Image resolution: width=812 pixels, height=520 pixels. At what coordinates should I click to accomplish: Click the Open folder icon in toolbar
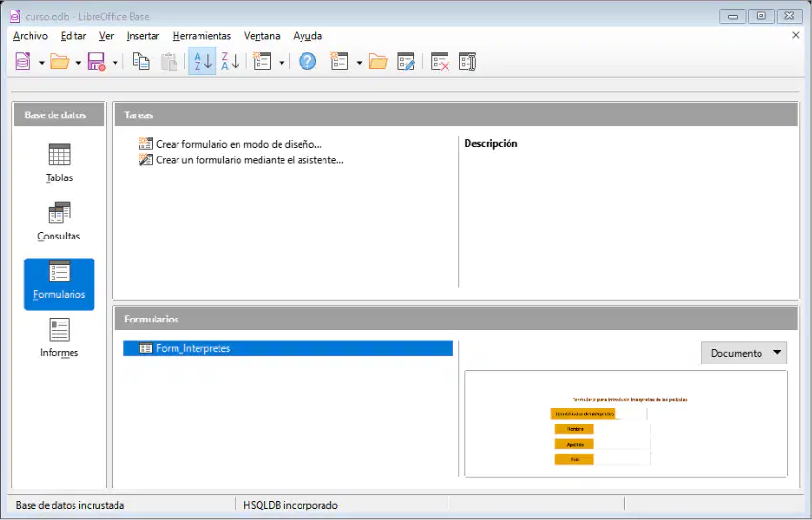tap(59, 62)
